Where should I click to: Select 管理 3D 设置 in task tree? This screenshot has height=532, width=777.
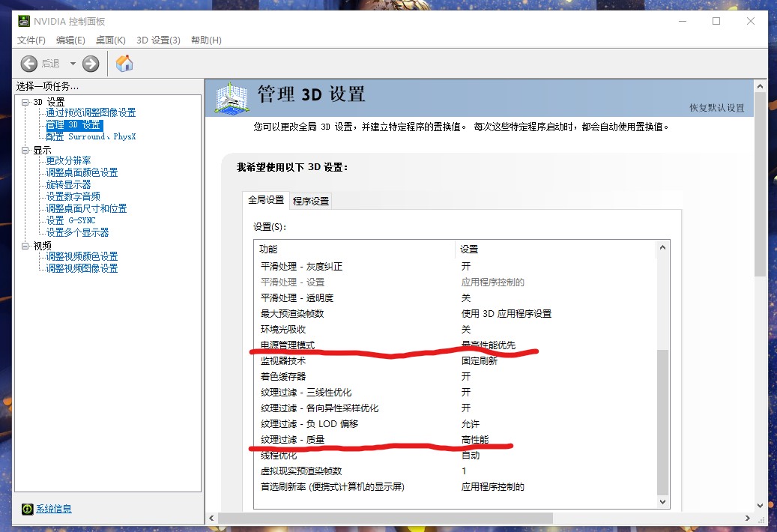pyautogui.click(x=74, y=125)
